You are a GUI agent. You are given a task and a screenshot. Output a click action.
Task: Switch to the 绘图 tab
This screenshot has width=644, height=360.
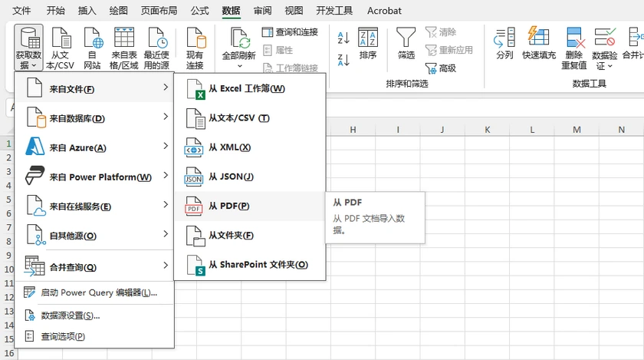point(118,11)
